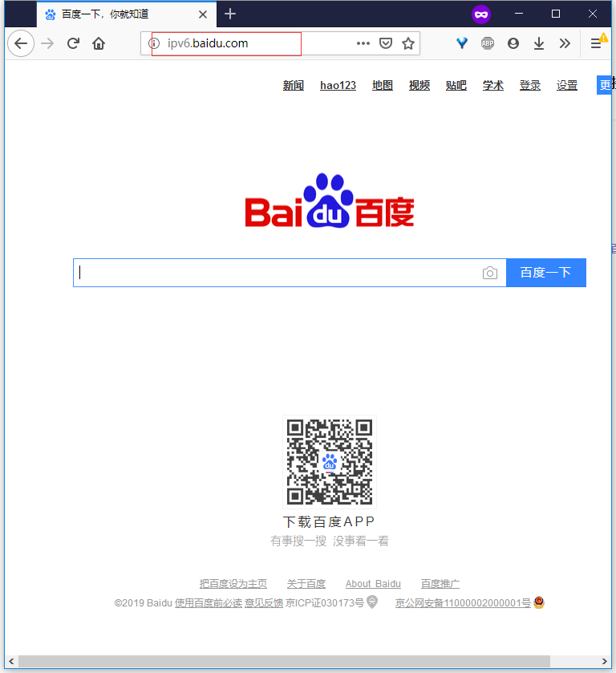Open the hao123 link
This screenshot has height=673, width=616.
(x=338, y=86)
